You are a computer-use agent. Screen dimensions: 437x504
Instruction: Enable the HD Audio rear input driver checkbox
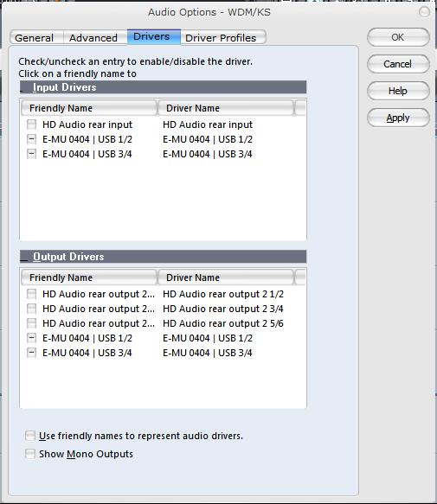[x=31, y=124]
